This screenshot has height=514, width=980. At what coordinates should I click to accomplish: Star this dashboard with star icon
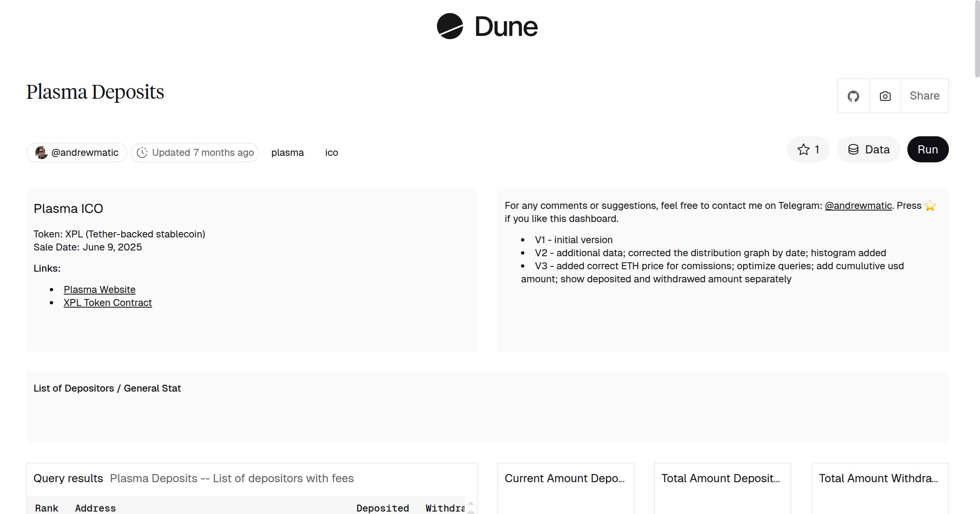(x=803, y=150)
